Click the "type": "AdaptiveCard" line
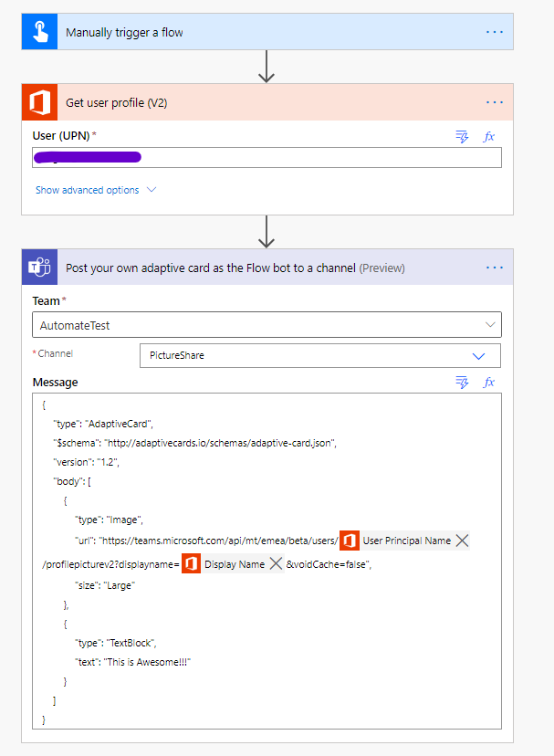 pyautogui.click(x=103, y=424)
